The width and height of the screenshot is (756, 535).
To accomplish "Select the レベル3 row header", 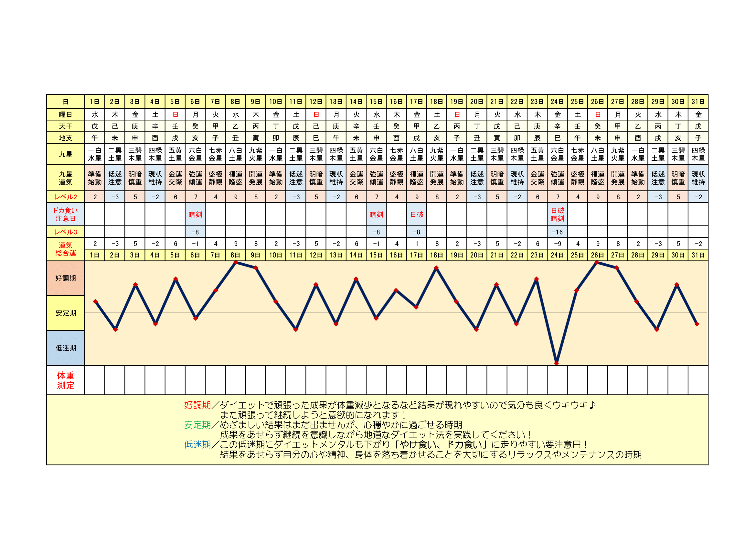I will point(66,232).
